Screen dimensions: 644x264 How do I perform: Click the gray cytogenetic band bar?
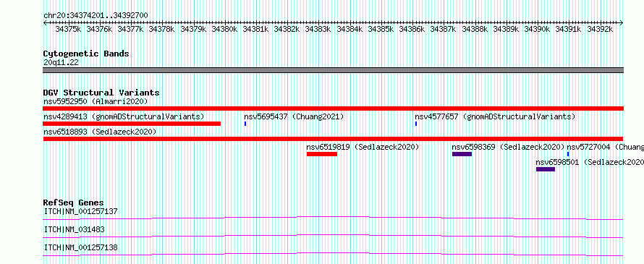pyautogui.click(x=333, y=70)
